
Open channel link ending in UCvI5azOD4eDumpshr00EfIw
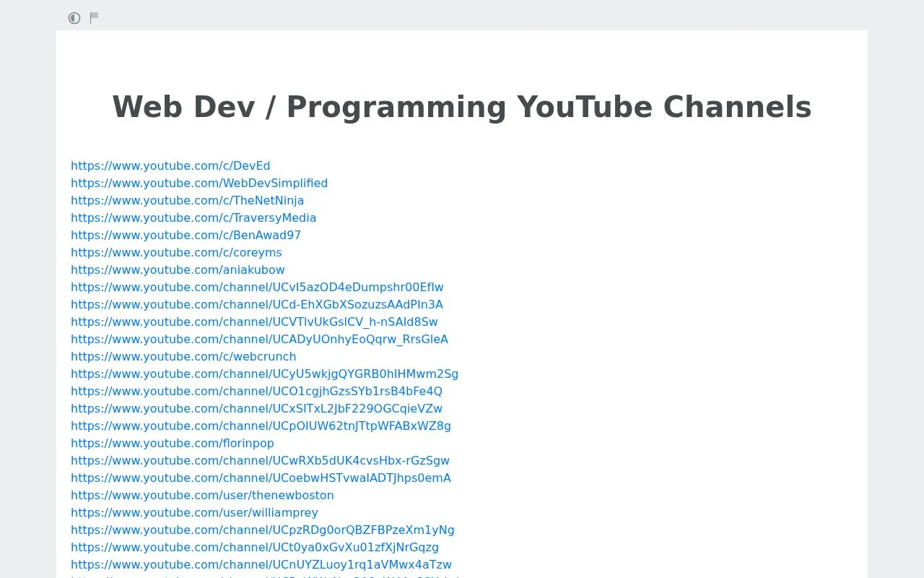click(257, 287)
